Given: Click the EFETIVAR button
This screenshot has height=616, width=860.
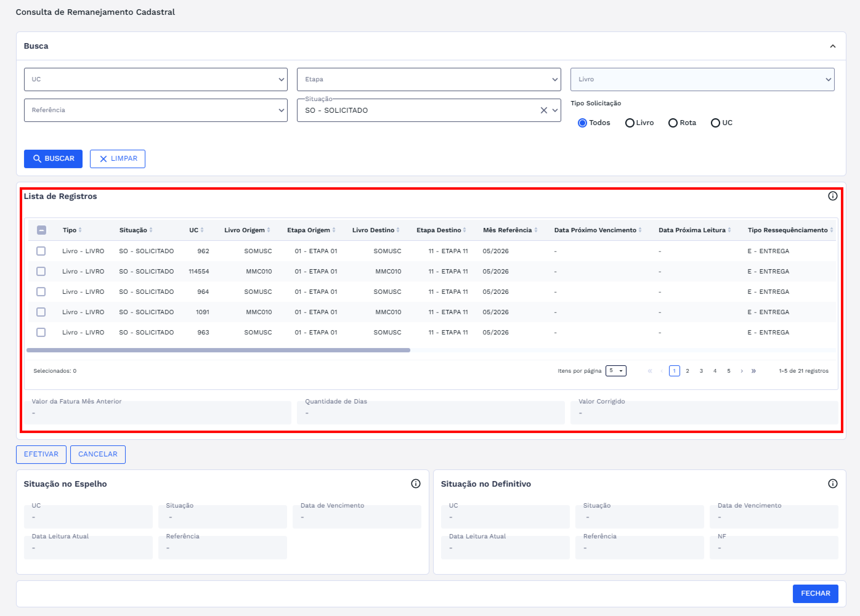Looking at the screenshot, I should [41, 454].
